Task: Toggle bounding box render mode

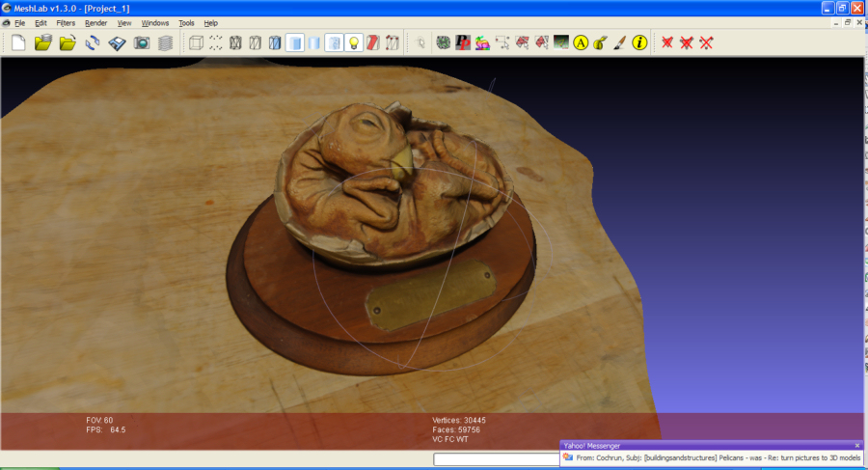Action: pyautogui.click(x=196, y=42)
